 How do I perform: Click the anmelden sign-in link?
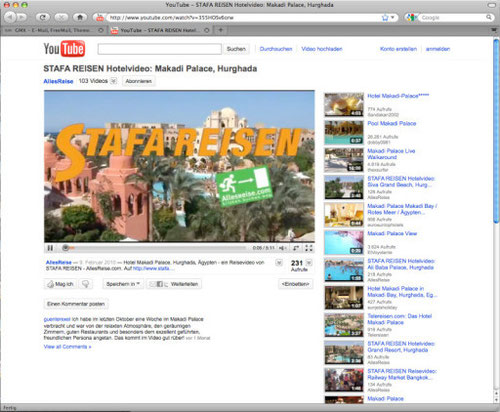pos(438,49)
